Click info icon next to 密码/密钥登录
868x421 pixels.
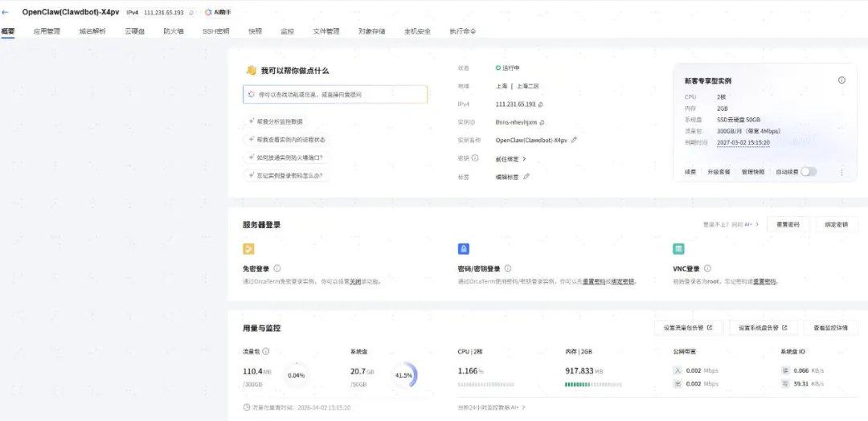click(508, 268)
